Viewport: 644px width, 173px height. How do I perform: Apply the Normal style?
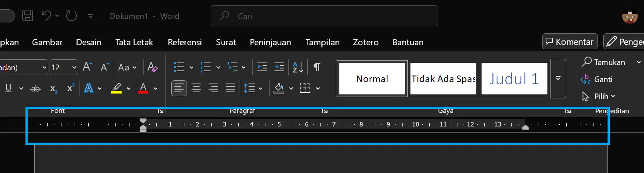click(x=372, y=79)
